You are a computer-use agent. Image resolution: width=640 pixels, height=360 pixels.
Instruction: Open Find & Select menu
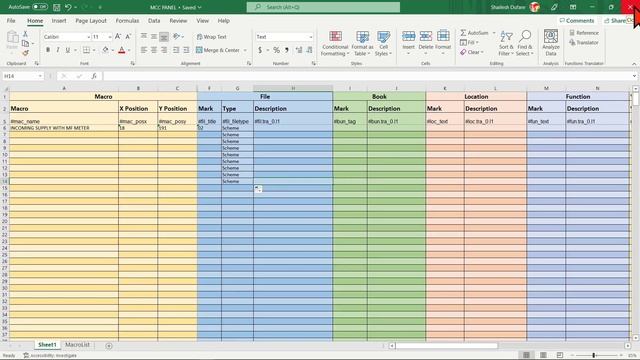point(524,43)
